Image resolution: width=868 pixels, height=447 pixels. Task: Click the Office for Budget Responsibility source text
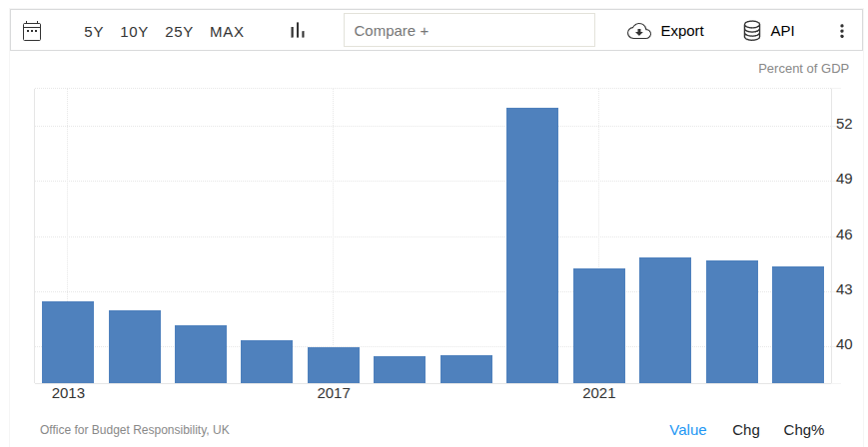[x=135, y=430]
